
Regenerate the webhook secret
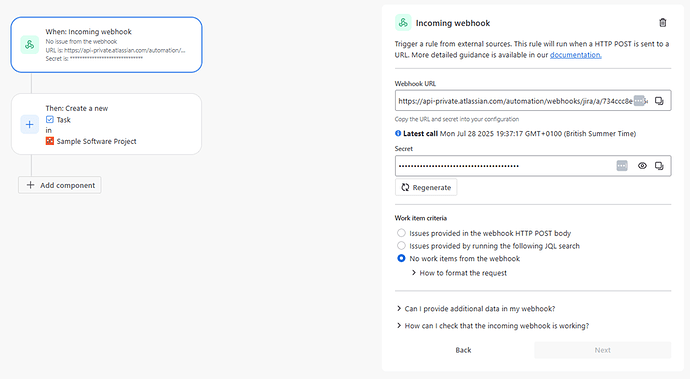click(426, 188)
